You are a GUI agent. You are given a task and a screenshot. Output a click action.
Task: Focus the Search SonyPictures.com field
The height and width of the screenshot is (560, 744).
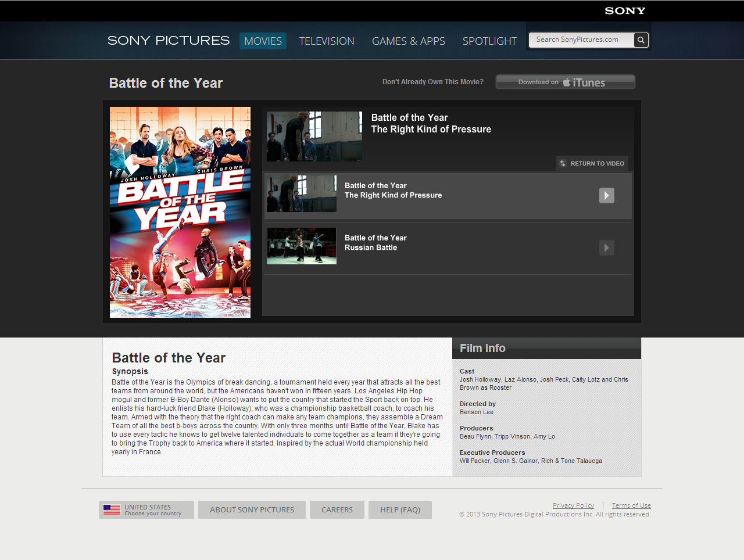point(581,40)
